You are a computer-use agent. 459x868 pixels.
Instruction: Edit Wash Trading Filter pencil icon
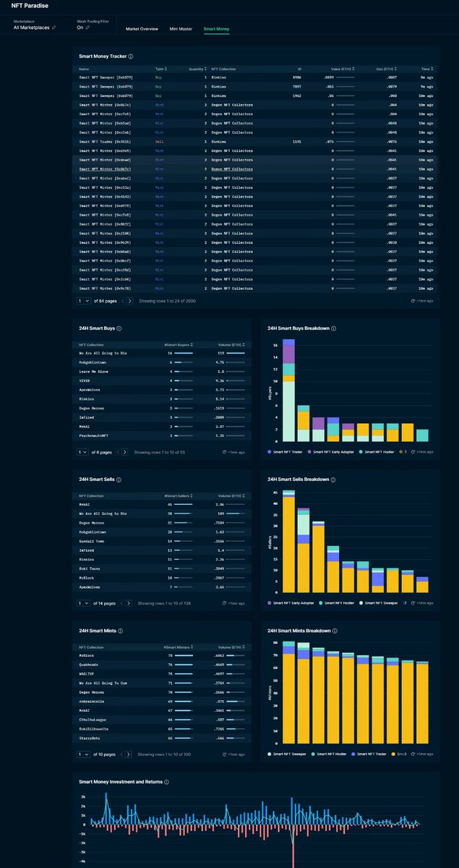click(88, 27)
